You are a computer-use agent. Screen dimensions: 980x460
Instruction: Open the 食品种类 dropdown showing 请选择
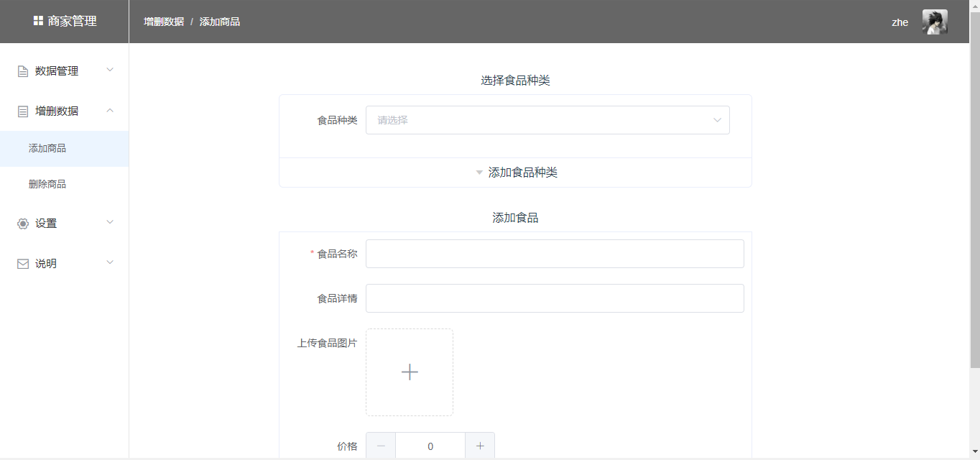547,119
